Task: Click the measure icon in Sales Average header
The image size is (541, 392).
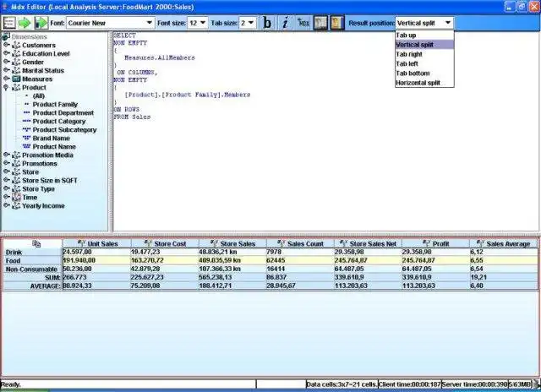Action: (x=480, y=243)
